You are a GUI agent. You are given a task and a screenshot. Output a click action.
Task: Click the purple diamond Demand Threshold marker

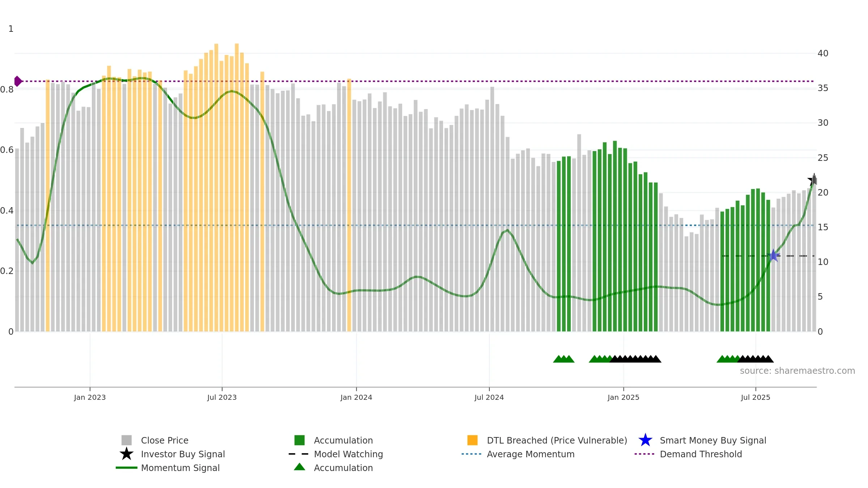18,81
